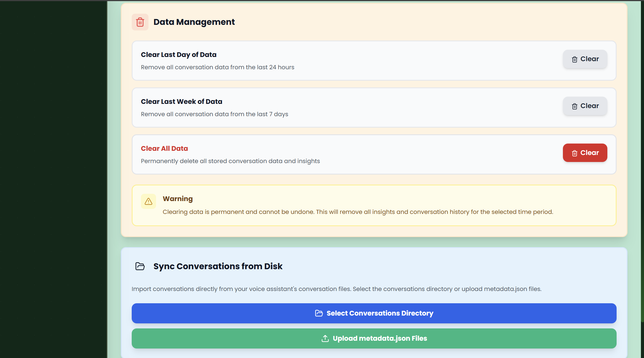Click Sync Conversations from Disk heading
Screen dimensions: 644x358
pos(218,266)
